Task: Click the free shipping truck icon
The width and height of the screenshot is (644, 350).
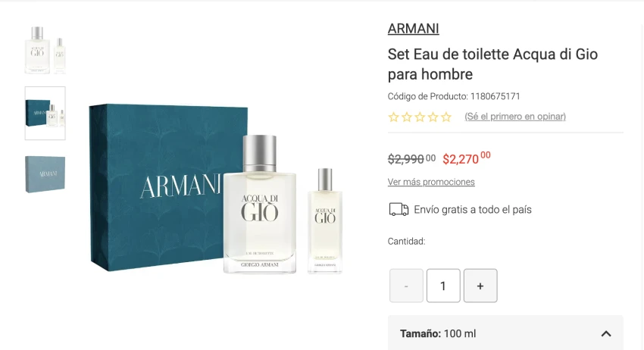Action: pos(399,210)
